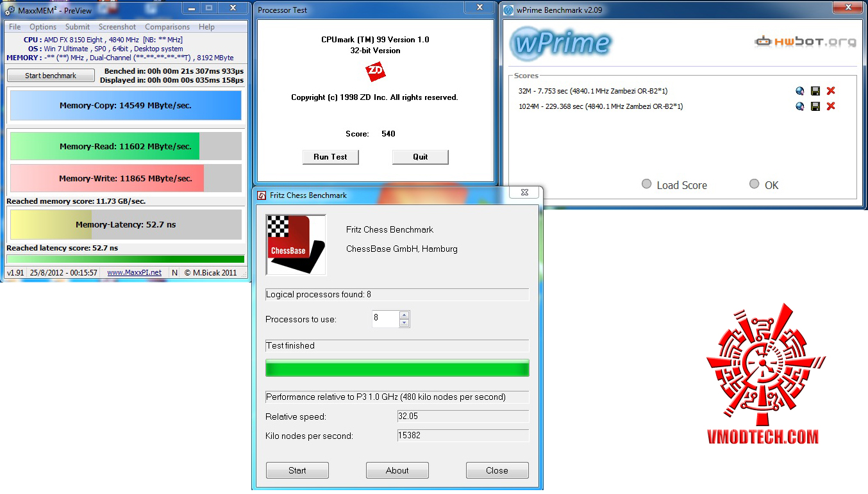
Task: Submit the wPrime 1024M score online via globe icon
Action: 799,106
